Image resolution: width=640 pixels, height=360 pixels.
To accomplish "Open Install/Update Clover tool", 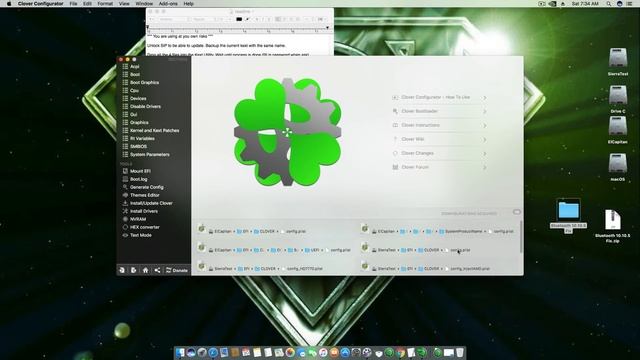I will pyautogui.click(x=151, y=203).
